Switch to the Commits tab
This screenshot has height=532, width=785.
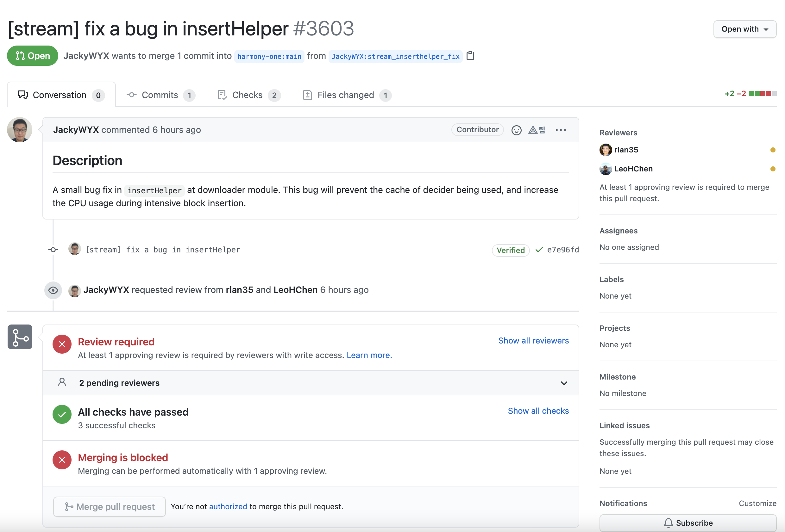pyautogui.click(x=160, y=95)
